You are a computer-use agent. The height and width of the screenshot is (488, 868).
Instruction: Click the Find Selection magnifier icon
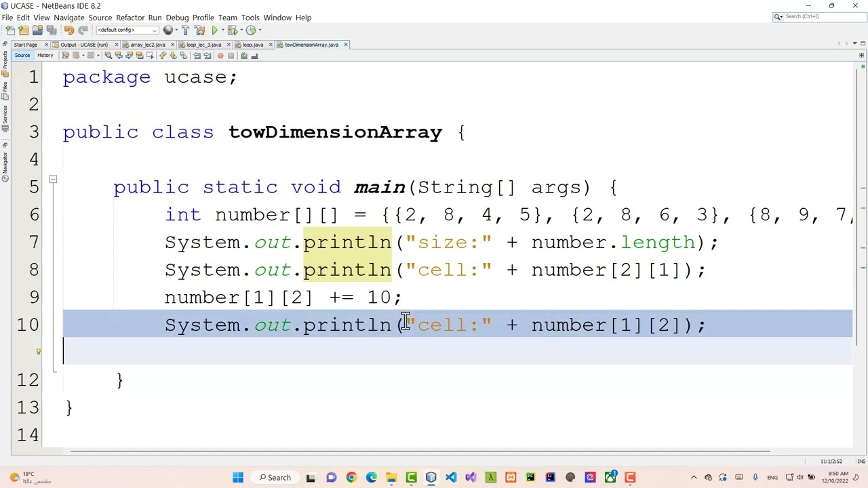[108, 56]
